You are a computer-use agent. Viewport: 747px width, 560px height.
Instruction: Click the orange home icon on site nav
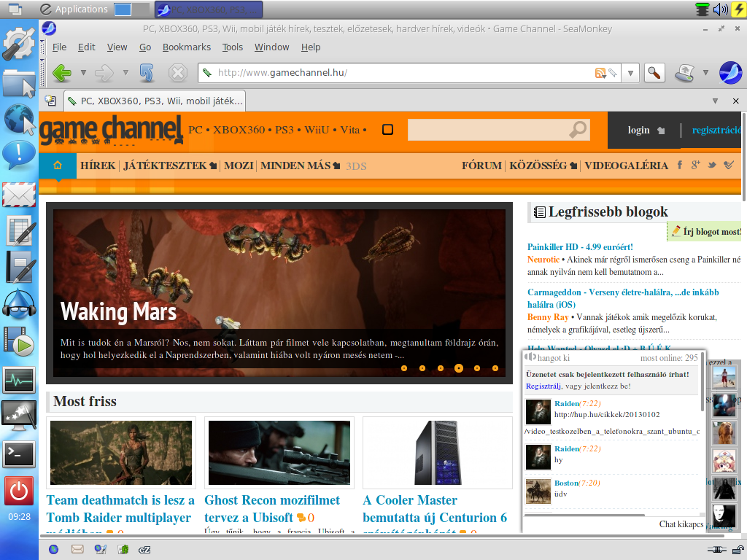pyautogui.click(x=58, y=166)
